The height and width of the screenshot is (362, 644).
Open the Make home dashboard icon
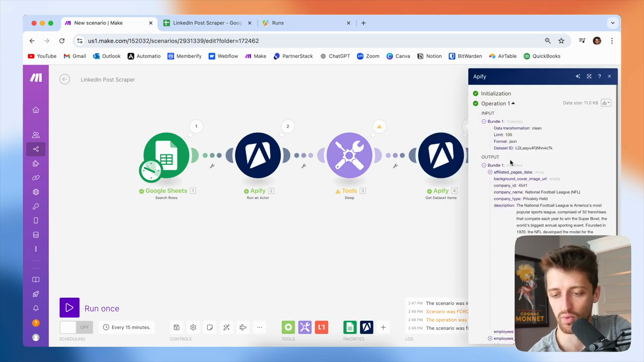36,110
